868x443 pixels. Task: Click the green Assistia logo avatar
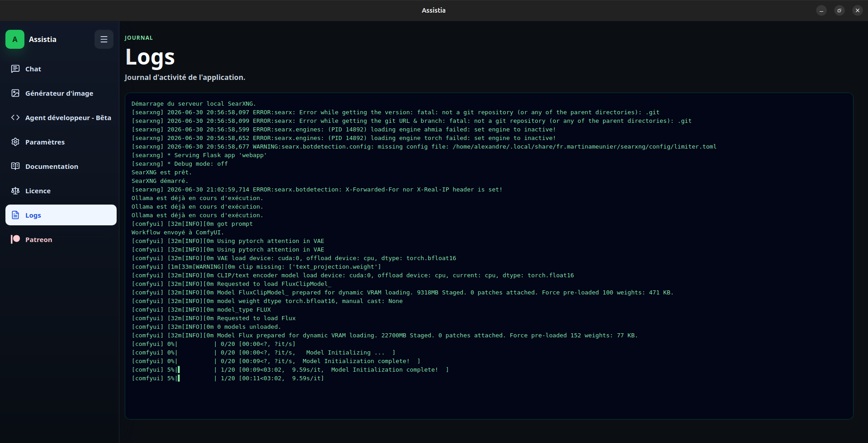[x=15, y=39]
